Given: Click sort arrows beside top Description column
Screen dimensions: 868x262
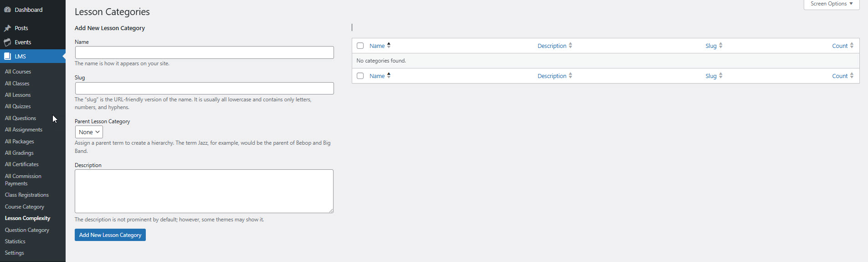Looking at the screenshot, I should click(570, 46).
